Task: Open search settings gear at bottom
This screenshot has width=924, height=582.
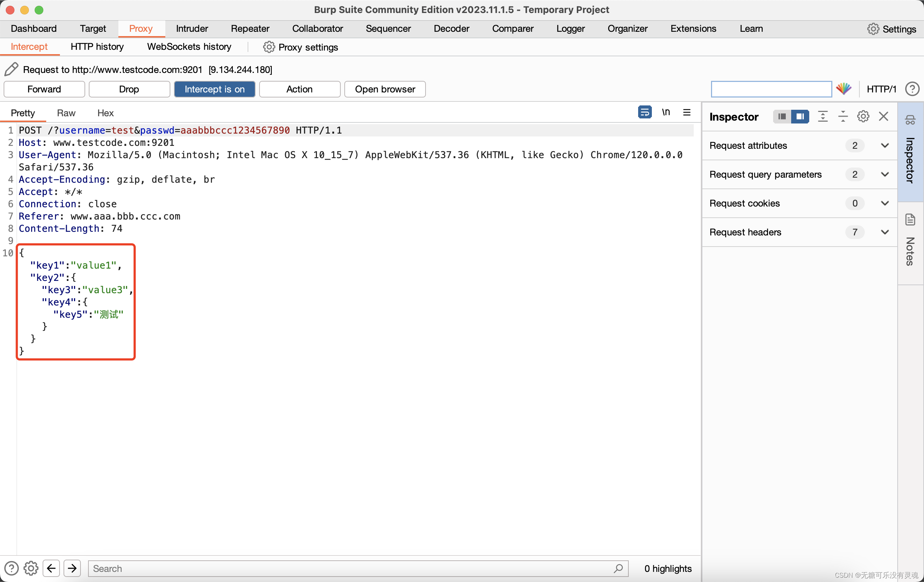Action: (x=31, y=568)
